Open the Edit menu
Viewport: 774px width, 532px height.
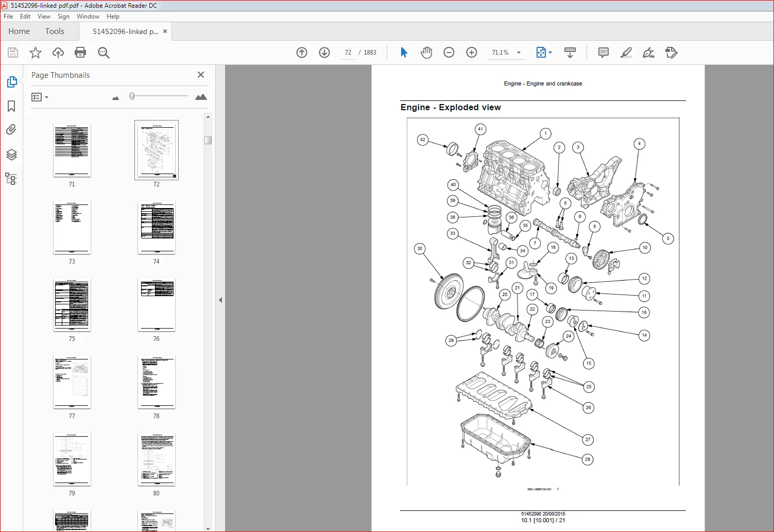(25, 16)
